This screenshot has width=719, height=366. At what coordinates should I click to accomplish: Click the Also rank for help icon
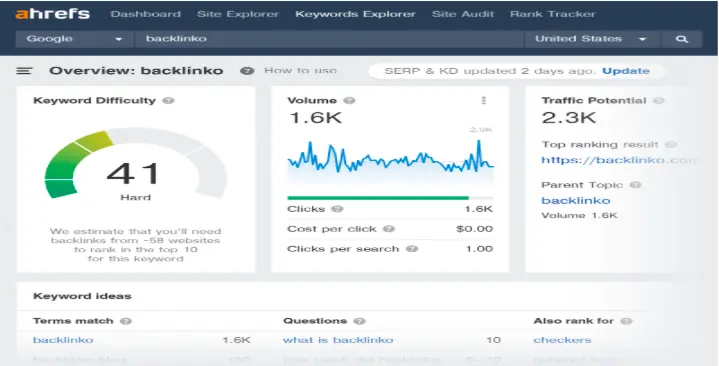(626, 321)
